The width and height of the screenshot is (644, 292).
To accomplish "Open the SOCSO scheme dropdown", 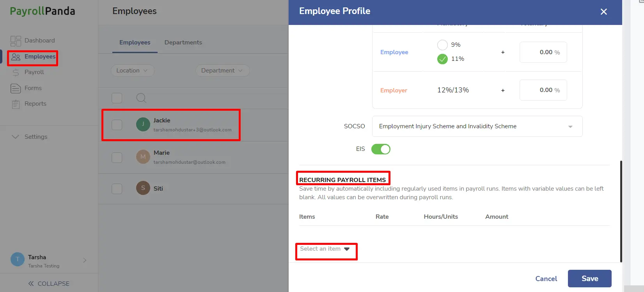I will (x=477, y=126).
